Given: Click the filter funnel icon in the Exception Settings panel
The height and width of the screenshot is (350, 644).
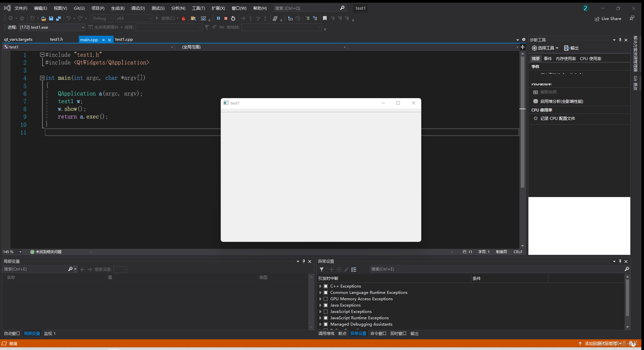Looking at the screenshot, I should 322,270.
